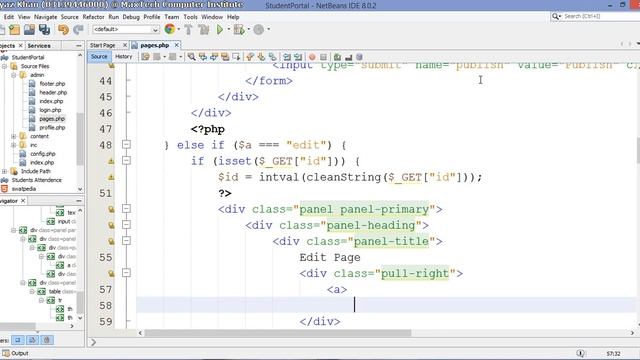
Task: Open the Run Project dropdown arrow
Action: [229, 29]
